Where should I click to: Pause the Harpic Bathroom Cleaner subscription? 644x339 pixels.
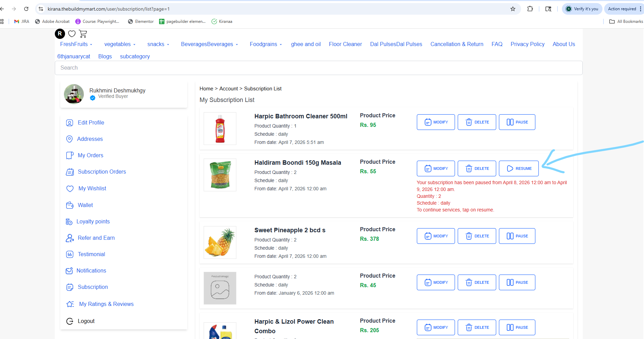[x=517, y=122]
